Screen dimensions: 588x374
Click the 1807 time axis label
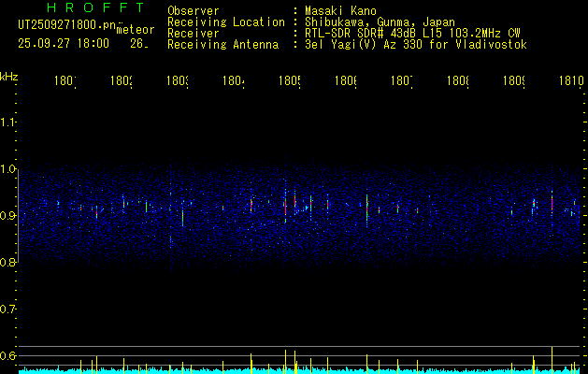(402, 80)
